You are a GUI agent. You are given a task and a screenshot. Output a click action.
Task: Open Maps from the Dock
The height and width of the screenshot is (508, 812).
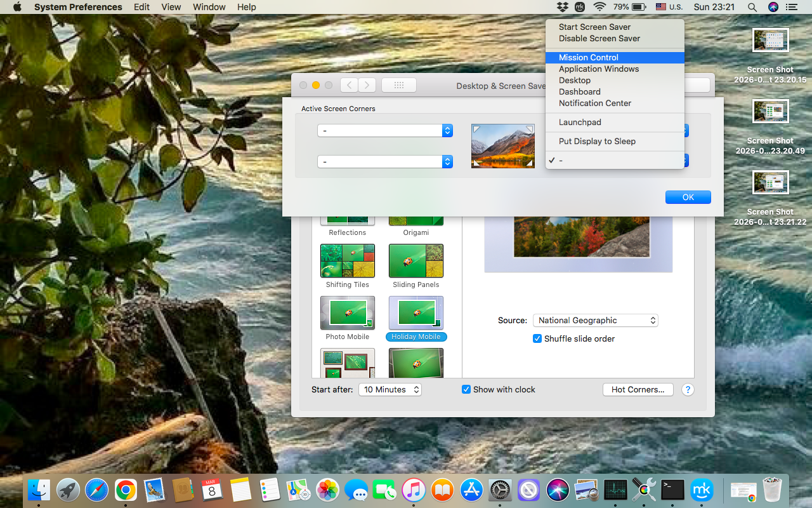298,490
